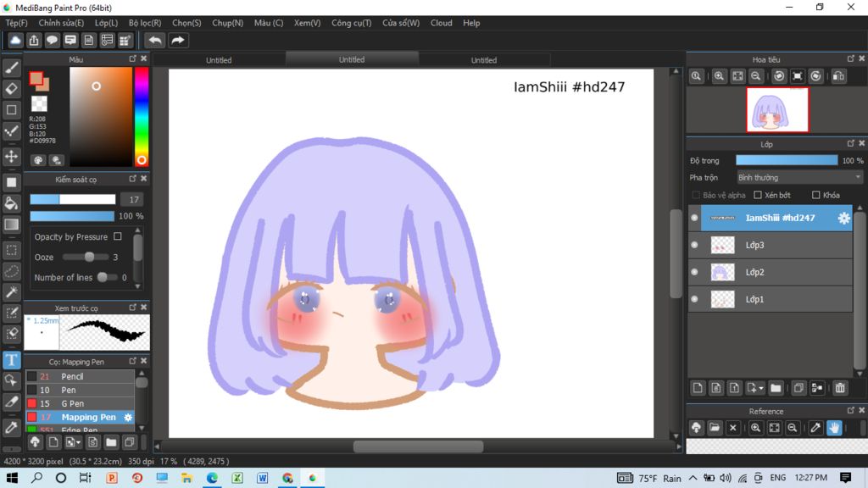Open Mapping Pen brush settings gear
868x488 pixels.
click(128, 417)
